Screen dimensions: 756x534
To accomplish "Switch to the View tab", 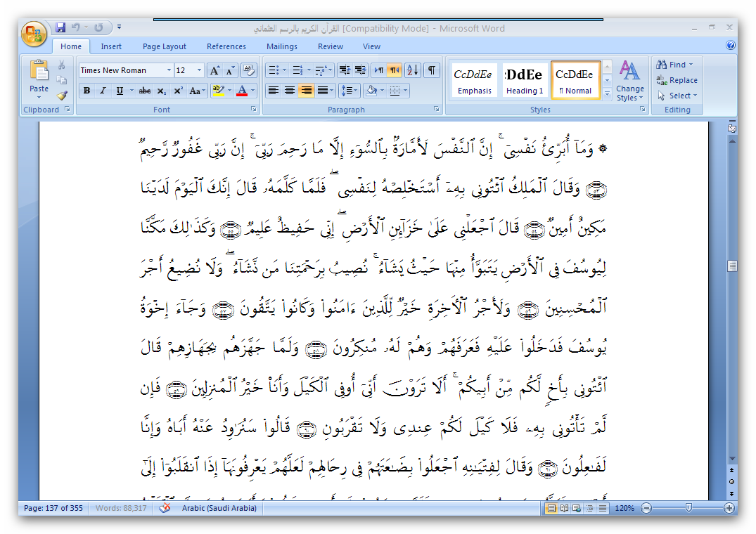I will coord(371,46).
